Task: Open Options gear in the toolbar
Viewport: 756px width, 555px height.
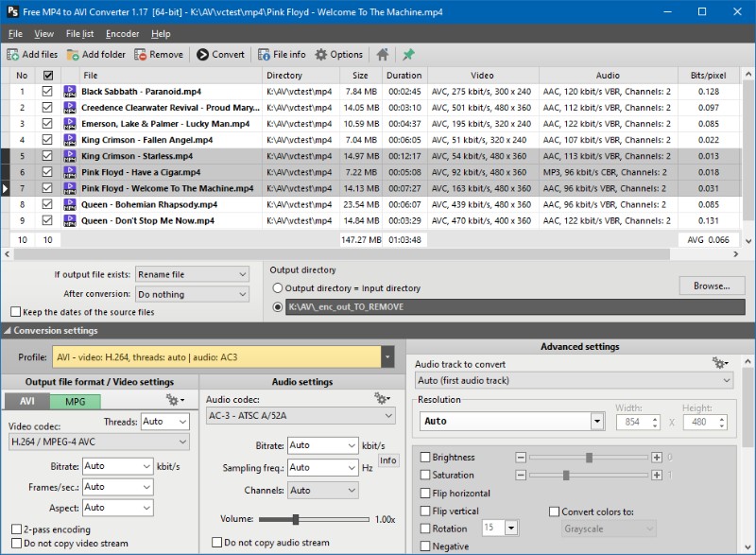Action: [338, 55]
